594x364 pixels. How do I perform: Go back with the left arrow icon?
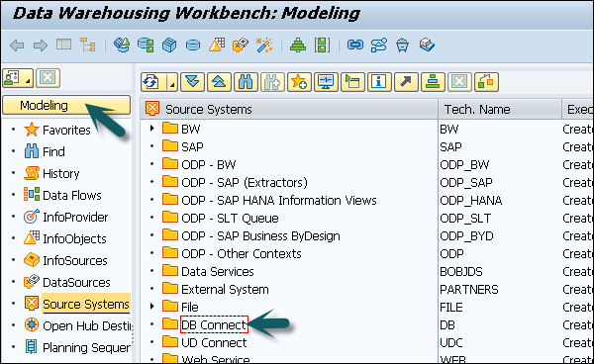pos(17,45)
